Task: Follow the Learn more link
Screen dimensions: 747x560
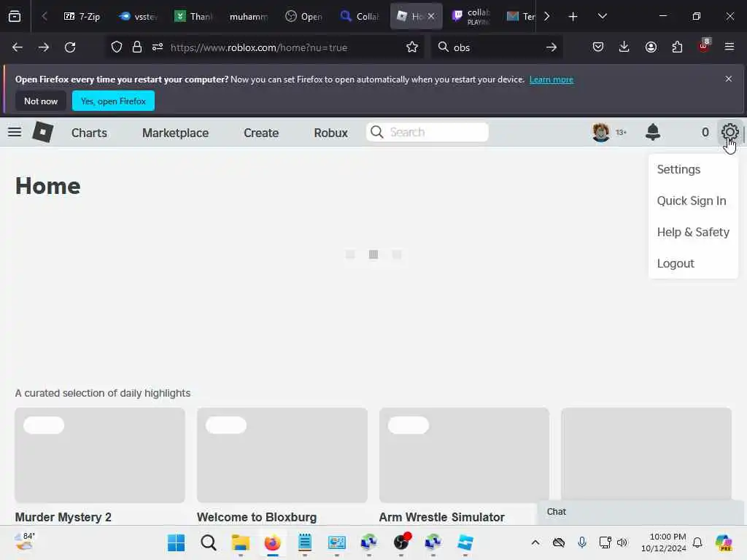Action: coord(551,79)
